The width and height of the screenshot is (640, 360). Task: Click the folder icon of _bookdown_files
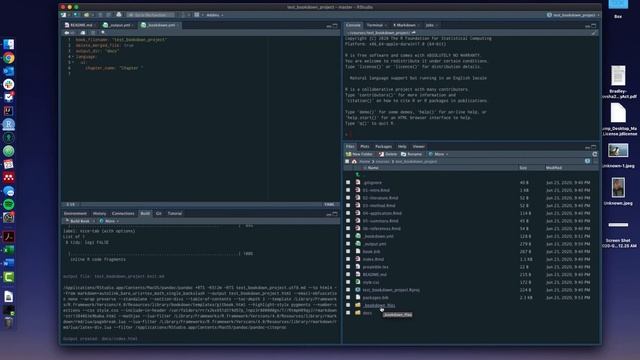358,305
